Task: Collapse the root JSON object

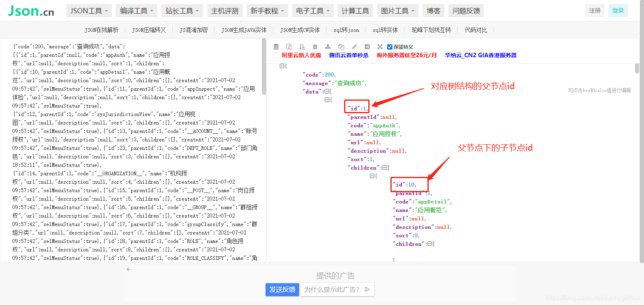Action: point(282,66)
